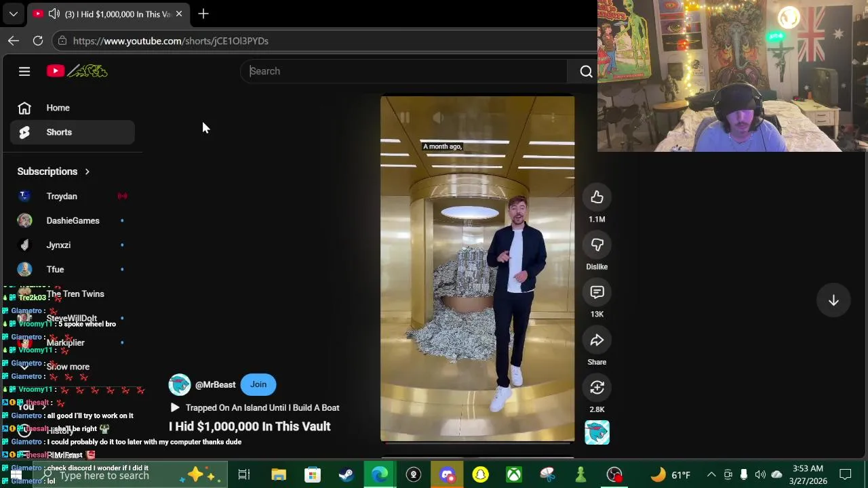Click the search magnifier button

click(586, 71)
